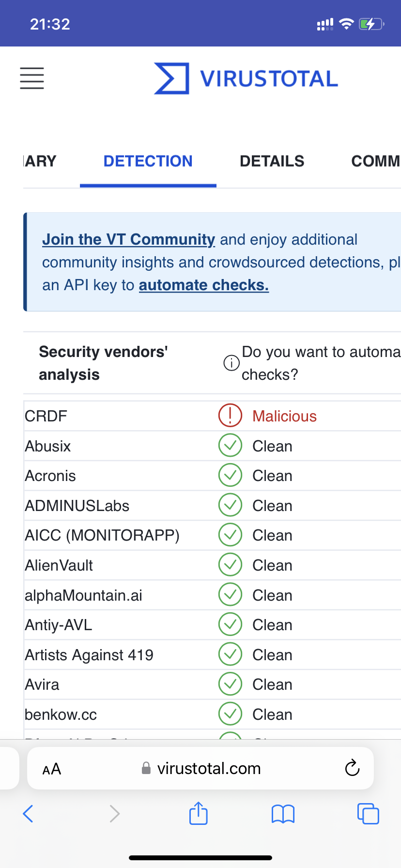Tap the Malicious verdict text for CRDF
The width and height of the screenshot is (401, 868).
(x=284, y=416)
